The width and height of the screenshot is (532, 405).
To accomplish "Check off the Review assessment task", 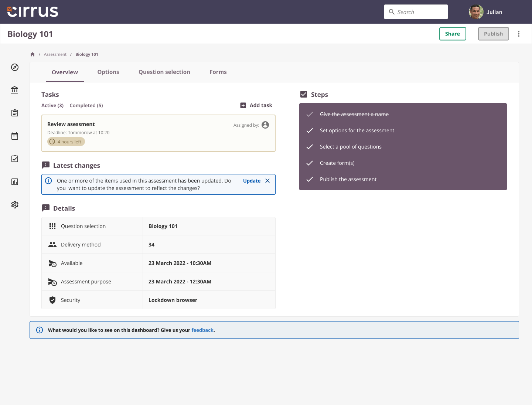I will tap(71, 124).
